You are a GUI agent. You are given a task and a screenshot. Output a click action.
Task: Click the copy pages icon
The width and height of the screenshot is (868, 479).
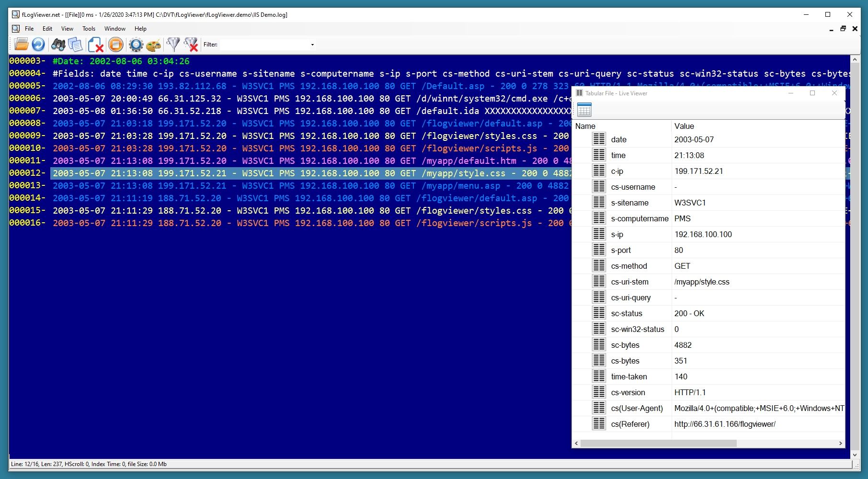click(x=75, y=44)
